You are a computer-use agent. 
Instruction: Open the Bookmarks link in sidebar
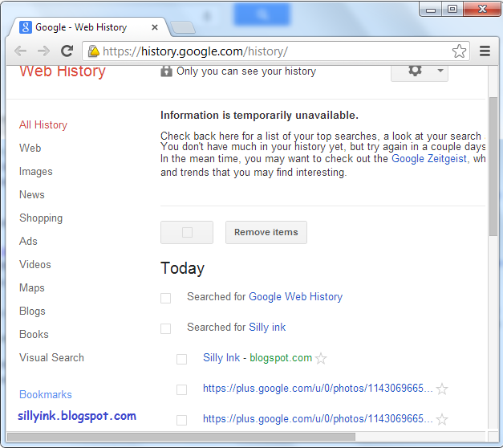[45, 394]
